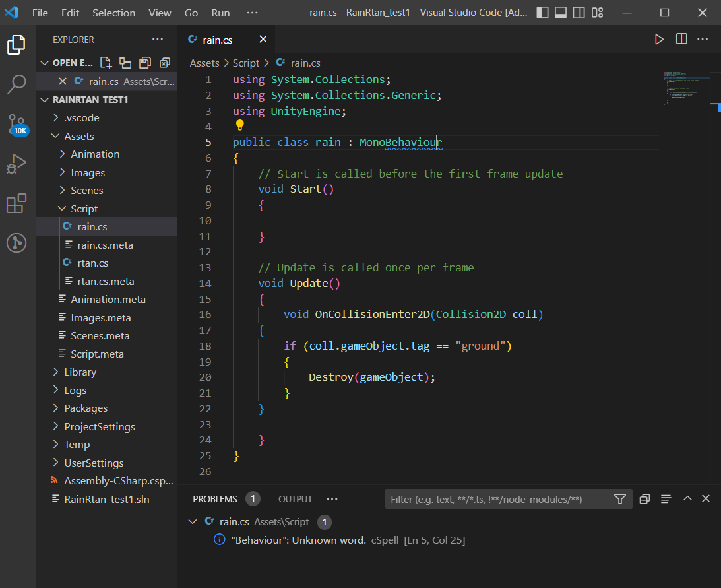
Task: Show additional panel tabs ellipsis
Action: click(332, 499)
